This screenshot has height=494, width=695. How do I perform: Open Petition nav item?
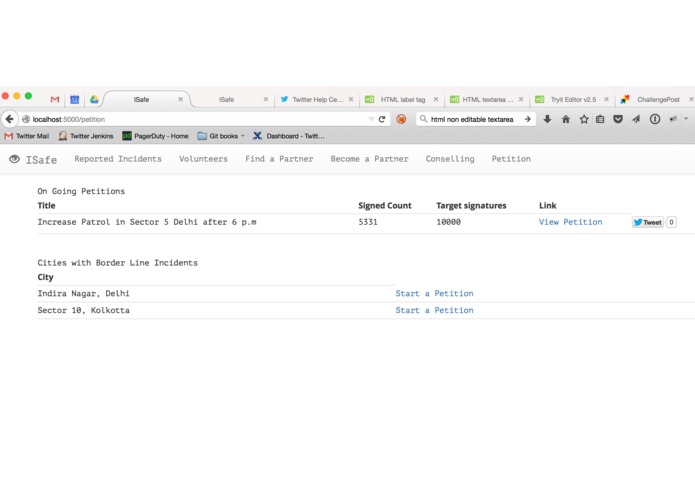click(511, 159)
